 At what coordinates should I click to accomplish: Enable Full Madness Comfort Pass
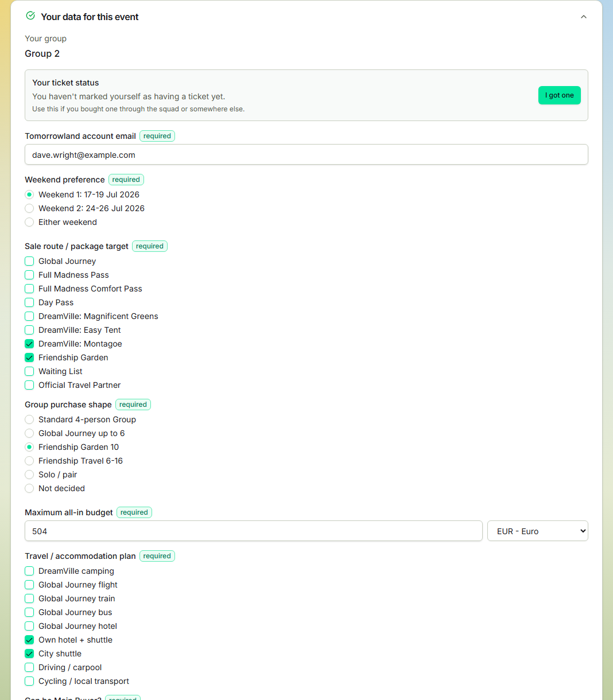coord(29,289)
